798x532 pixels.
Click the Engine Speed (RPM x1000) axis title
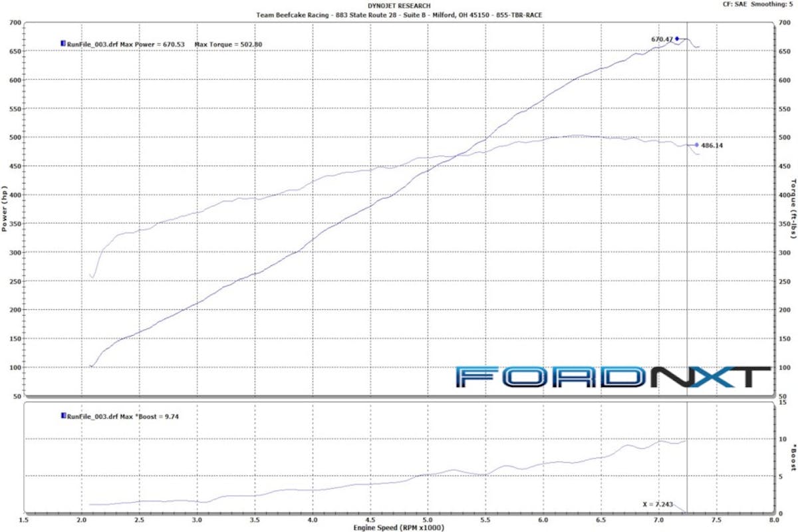coord(399,527)
